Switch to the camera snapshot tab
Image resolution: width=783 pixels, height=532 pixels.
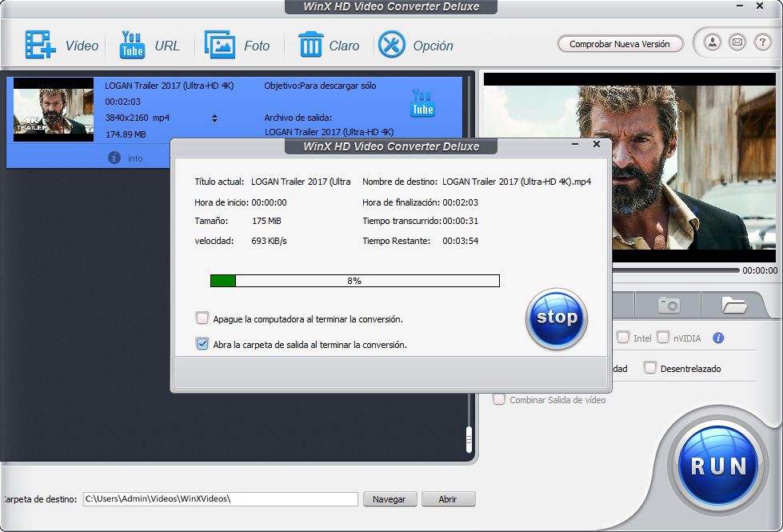point(668,305)
